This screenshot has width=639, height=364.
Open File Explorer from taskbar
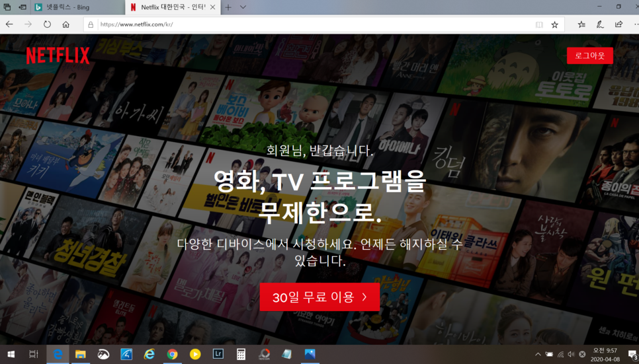(80, 354)
